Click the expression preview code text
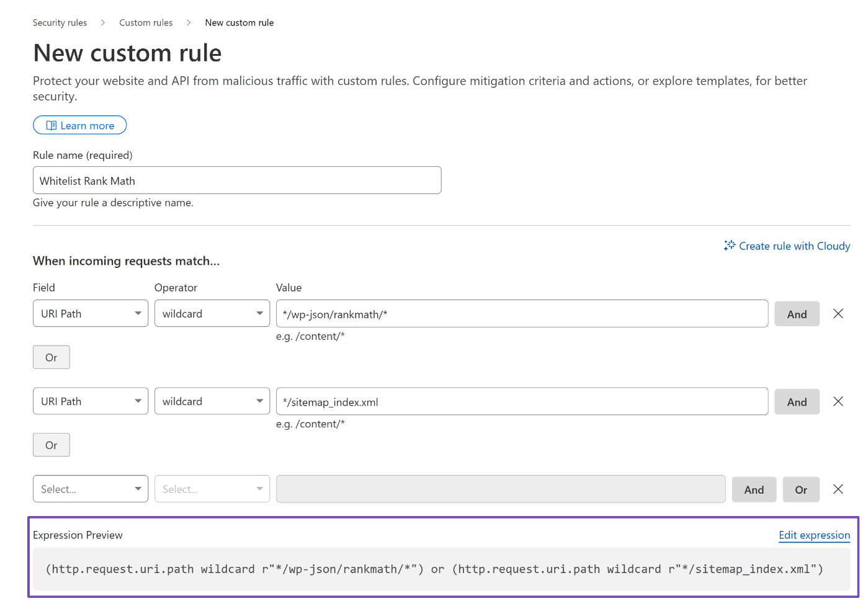 (434, 569)
